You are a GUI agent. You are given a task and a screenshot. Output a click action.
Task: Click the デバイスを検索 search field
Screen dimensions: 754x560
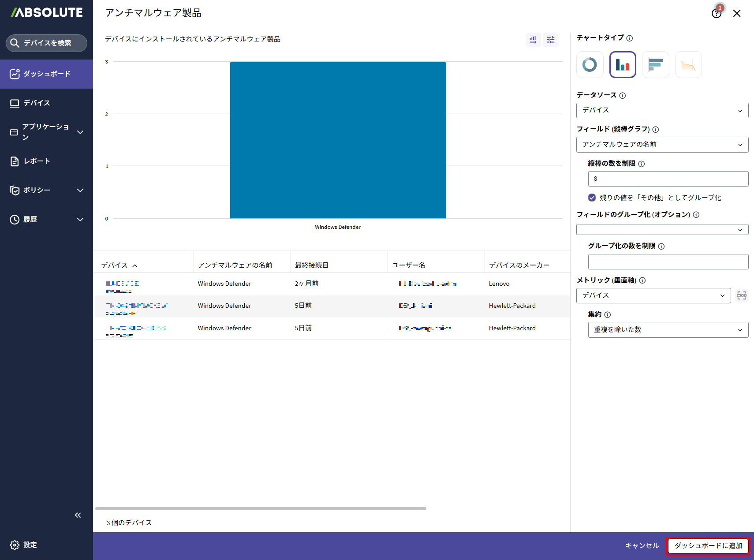point(46,43)
